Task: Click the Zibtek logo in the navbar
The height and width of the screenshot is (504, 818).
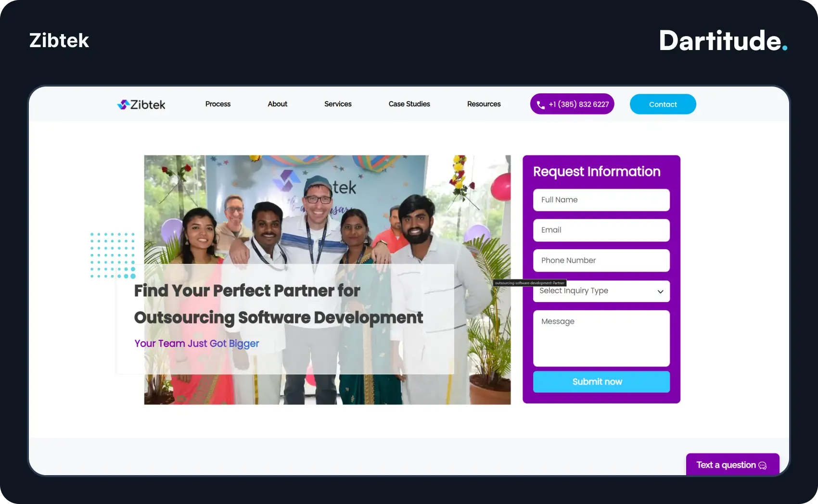Action: point(141,104)
